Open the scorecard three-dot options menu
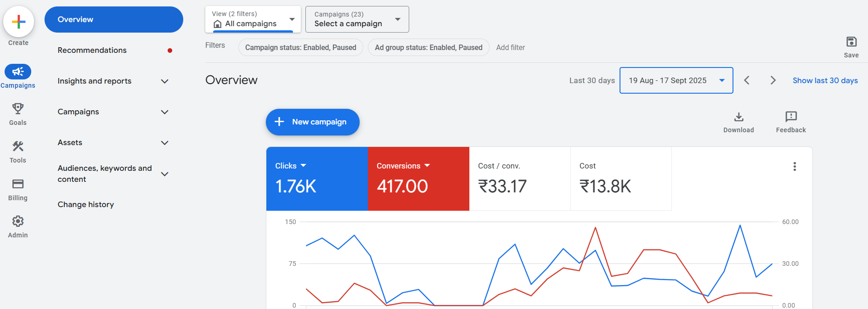Image resolution: width=868 pixels, height=309 pixels. pyautogui.click(x=795, y=167)
